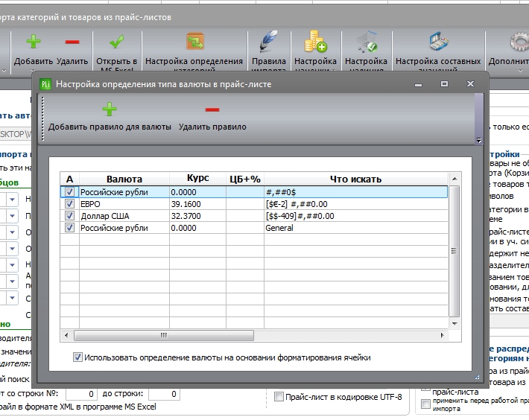The height and width of the screenshot is (420, 529).
Task: Click the gear Дополнительно icon
Action: point(519,42)
